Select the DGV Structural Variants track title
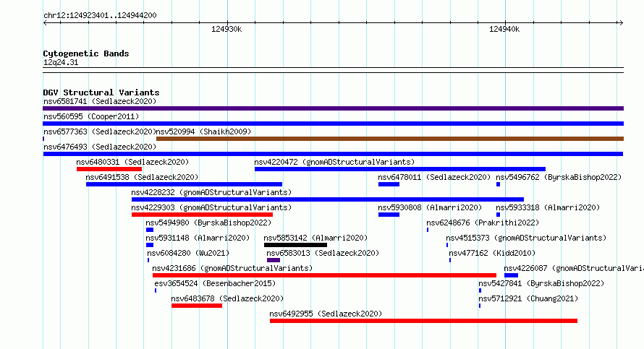The height and width of the screenshot is (349, 644). pyautogui.click(x=101, y=92)
